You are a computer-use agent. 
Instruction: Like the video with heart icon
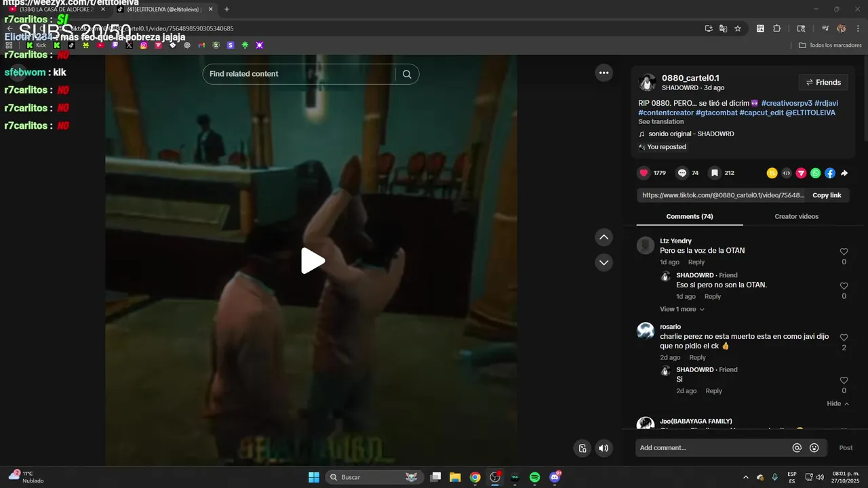tap(644, 173)
